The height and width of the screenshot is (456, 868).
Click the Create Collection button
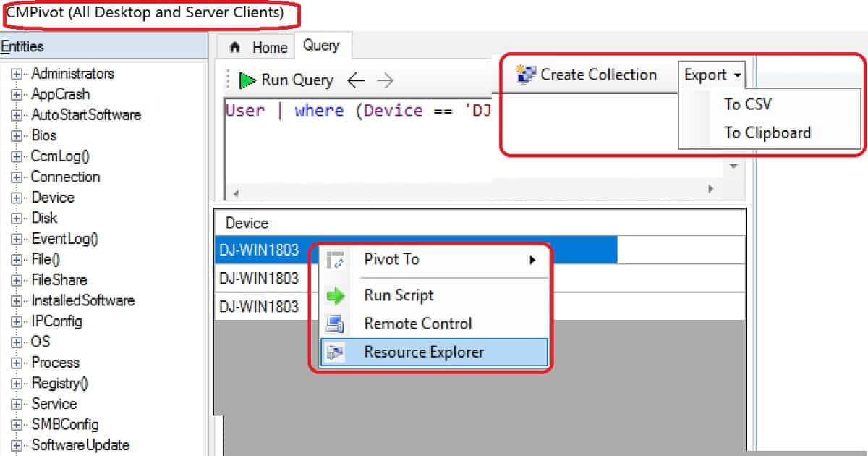[587, 74]
